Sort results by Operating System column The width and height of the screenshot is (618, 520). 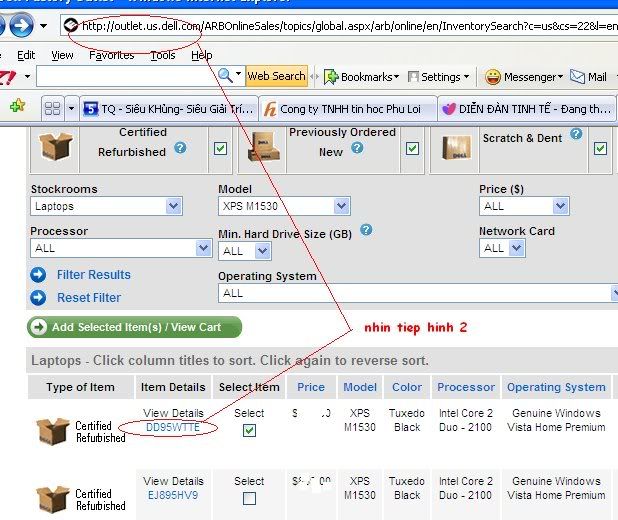[556, 387]
